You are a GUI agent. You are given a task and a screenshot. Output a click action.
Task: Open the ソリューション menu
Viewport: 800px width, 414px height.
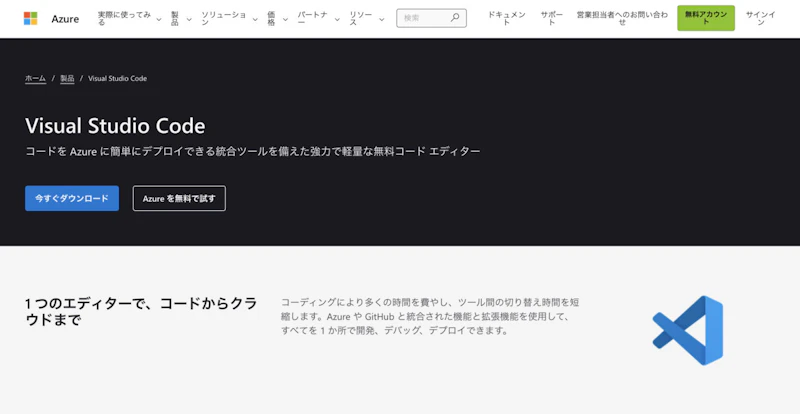coord(223,19)
